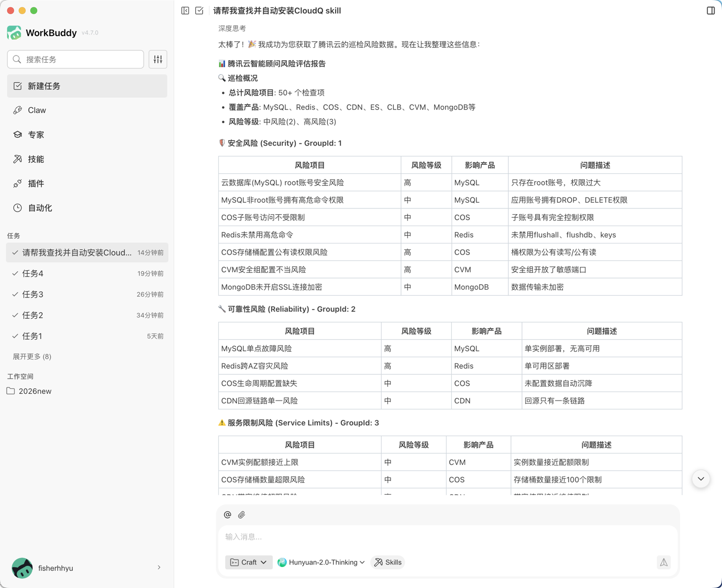Screen dimensions: 722x588
Task: Click the 技能 skills icon
Action: (18, 159)
